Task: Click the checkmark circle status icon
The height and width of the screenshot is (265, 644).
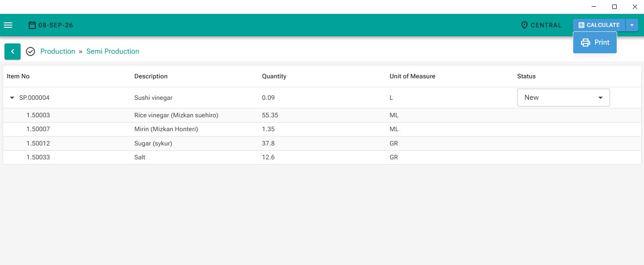Action: (x=30, y=51)
